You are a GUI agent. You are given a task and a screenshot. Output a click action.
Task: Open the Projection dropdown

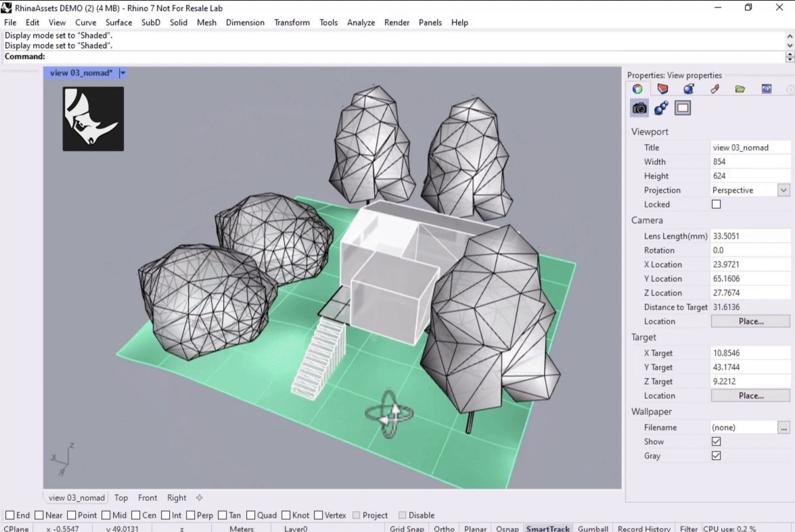pyautogui.click(x=783, y=190)
